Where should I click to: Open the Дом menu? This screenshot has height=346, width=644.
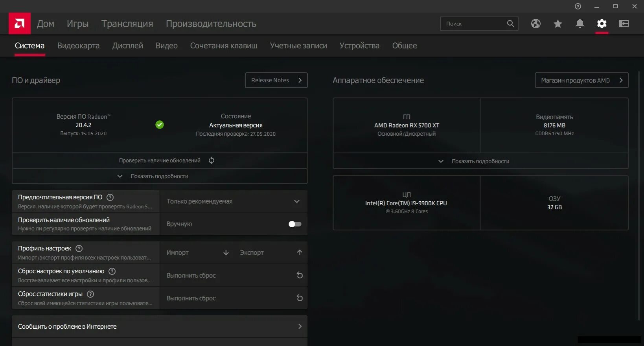[x=46, y=24]
